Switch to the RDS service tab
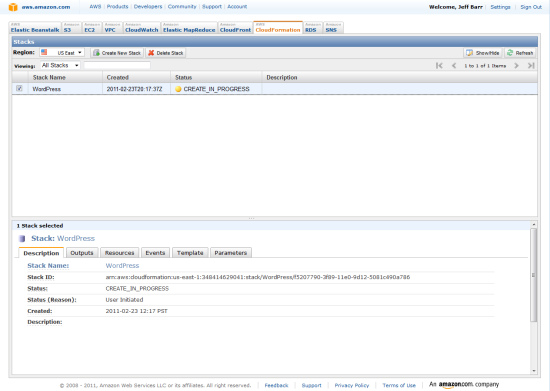This screenshot has height=391, width=550. click(313, 28)
